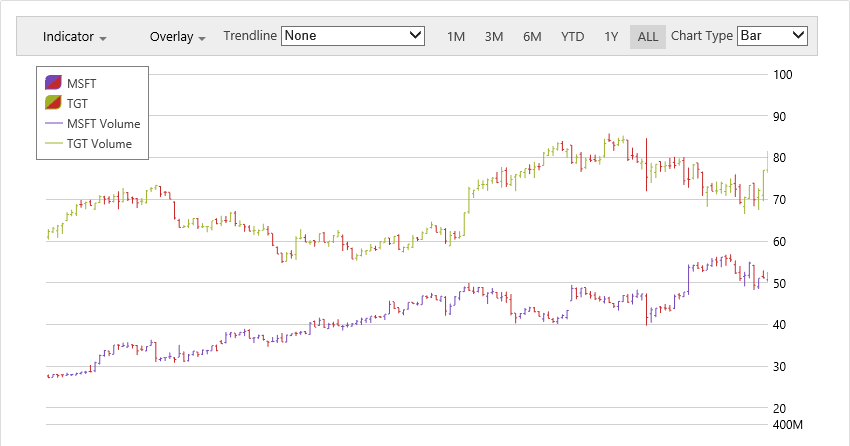The width and height of the screenshot is (850, 446).
Task: Click the highlighted ALL range button
Action: click(648, 37)
